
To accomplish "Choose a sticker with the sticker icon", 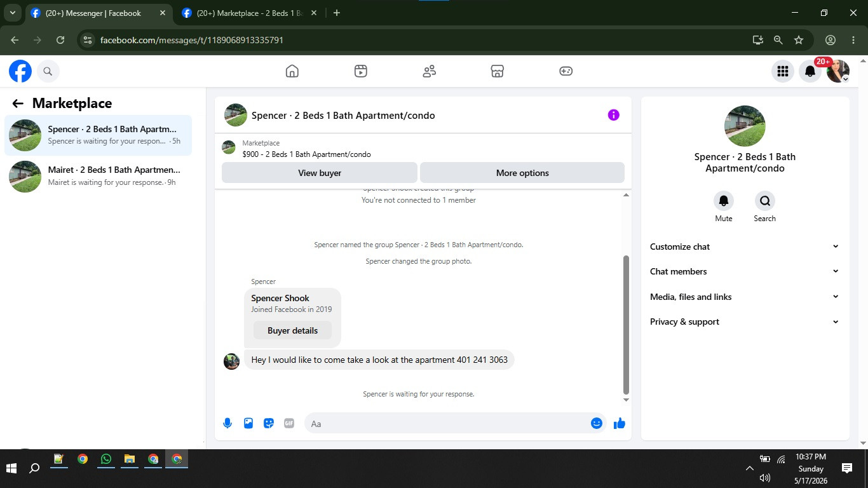I will point(269,423).
